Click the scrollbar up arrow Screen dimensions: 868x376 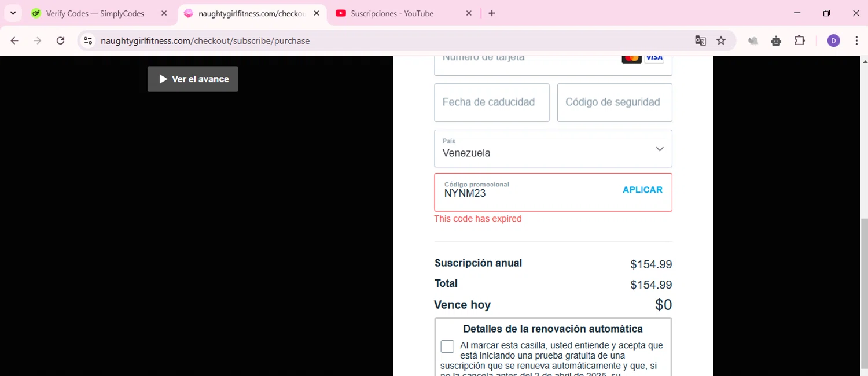864,61
